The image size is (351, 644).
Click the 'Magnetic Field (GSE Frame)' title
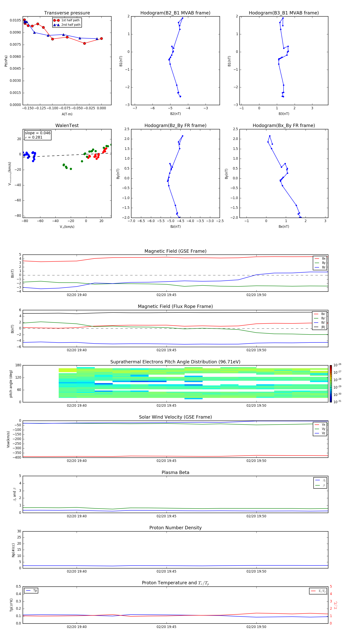(175, 251)
